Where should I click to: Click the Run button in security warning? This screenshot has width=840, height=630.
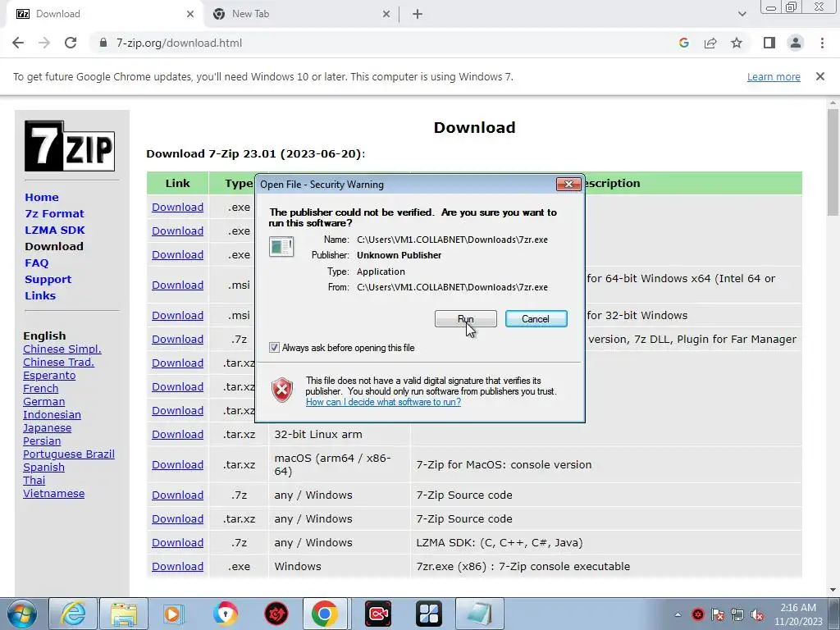(466, 319)
